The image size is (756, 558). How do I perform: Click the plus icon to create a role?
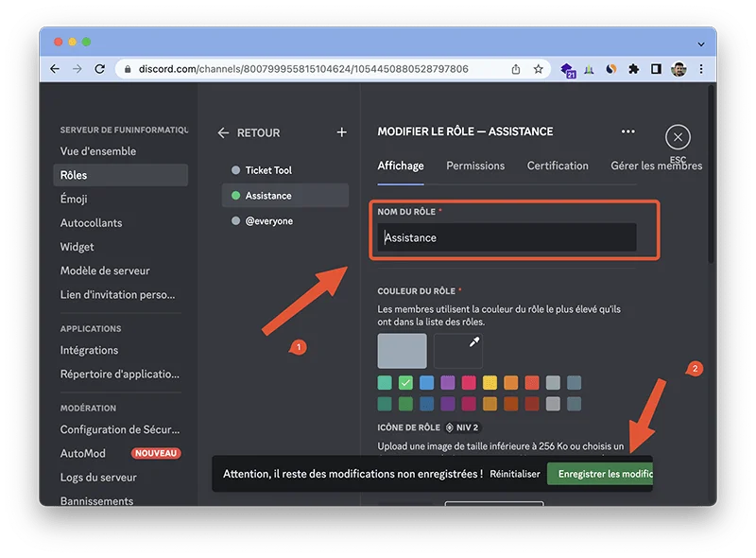point(341,132)
